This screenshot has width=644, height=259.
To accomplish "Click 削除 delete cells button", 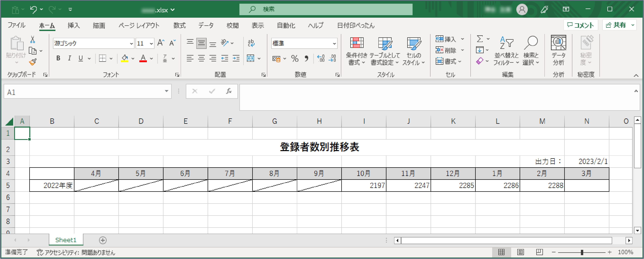I will (446, 50).
